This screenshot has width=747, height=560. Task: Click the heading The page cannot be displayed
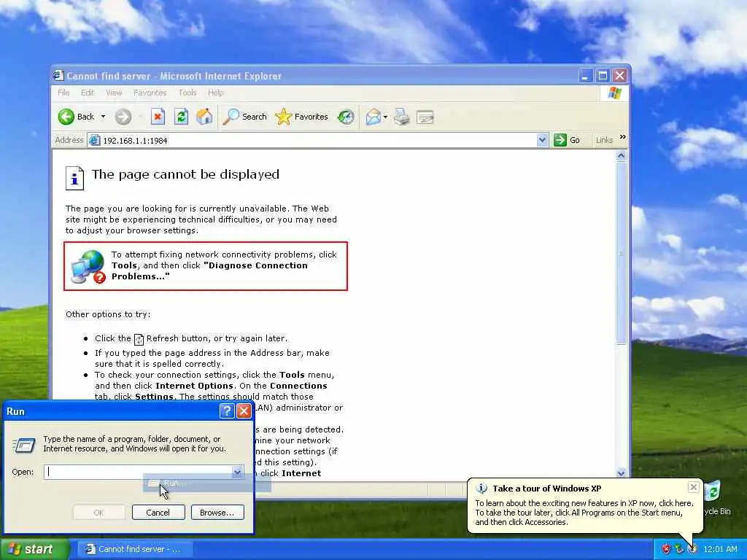click(185, 174)
